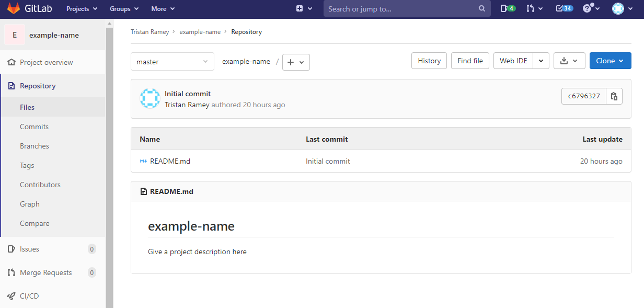Expand the Web IDE options arrow
The image size is (644, 308).
click(x=541, y=61)
